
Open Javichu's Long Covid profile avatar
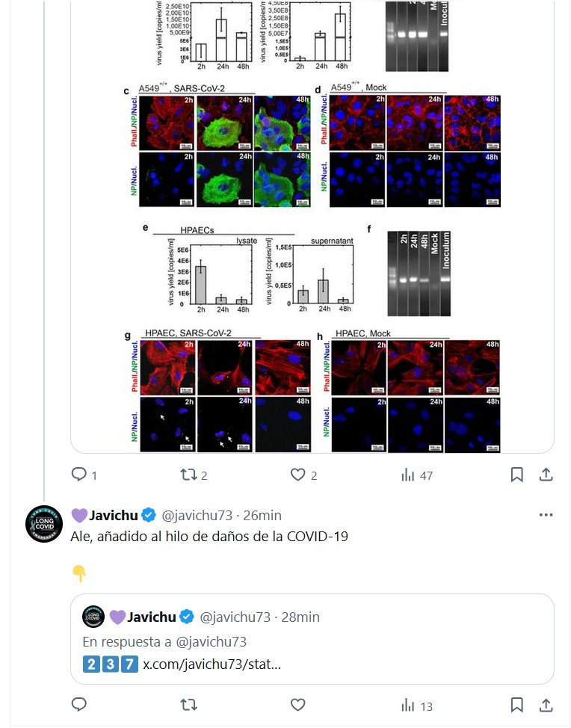tap(44, 523)
